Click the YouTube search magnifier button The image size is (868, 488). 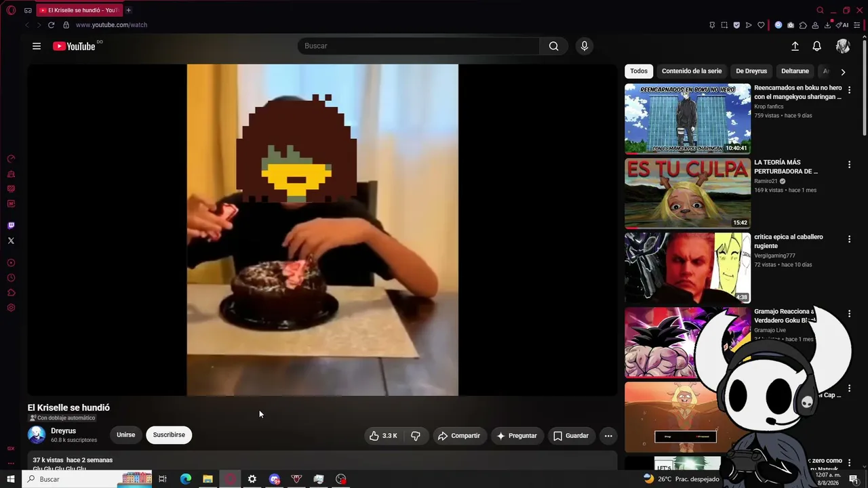[x=554, y=46]
